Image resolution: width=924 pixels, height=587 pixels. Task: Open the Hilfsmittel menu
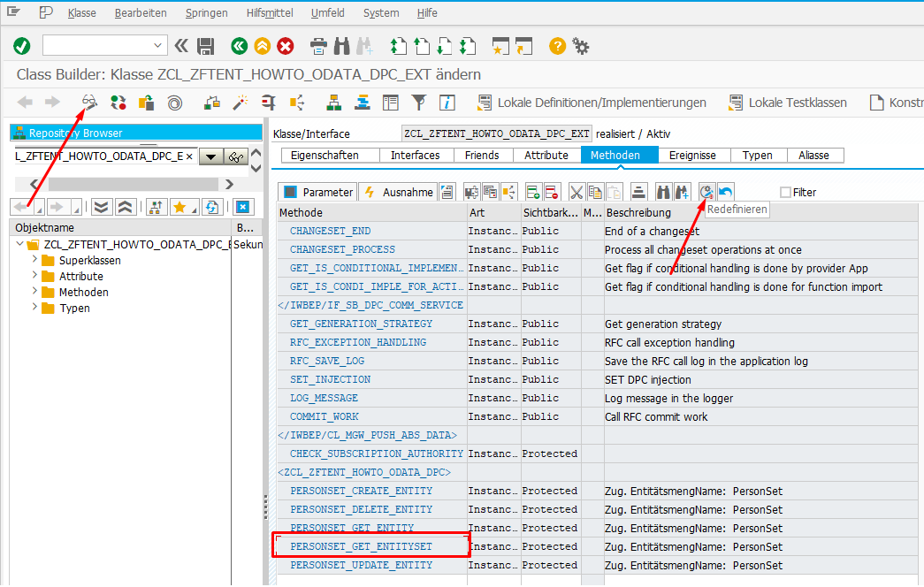pos(270,13)
